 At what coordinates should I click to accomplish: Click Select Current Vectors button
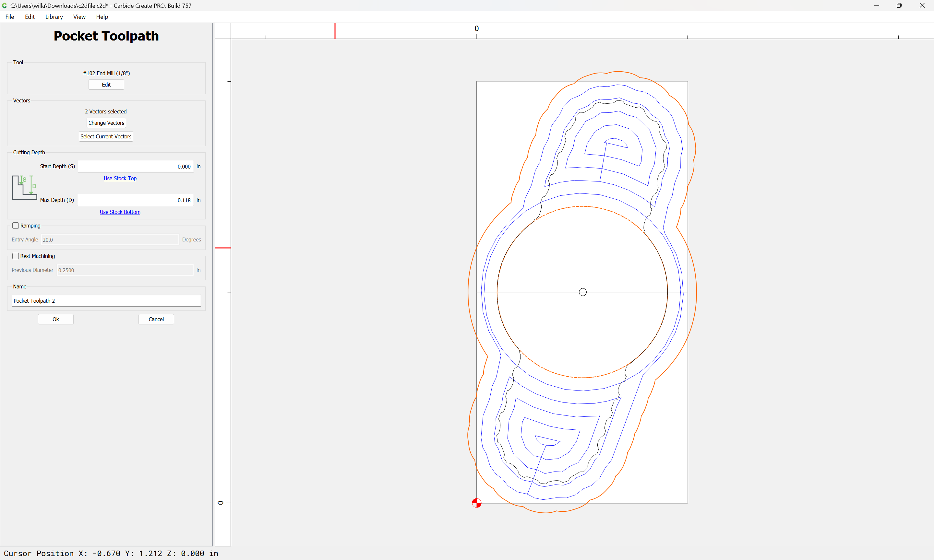(106, 136)
